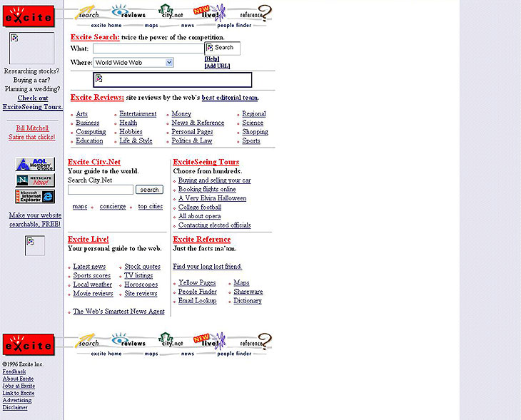This screenshot has height=420, width=521.
Task: Click the City.Net icon in top navigation
Action: pyautogui.click(x=170, y=12)
